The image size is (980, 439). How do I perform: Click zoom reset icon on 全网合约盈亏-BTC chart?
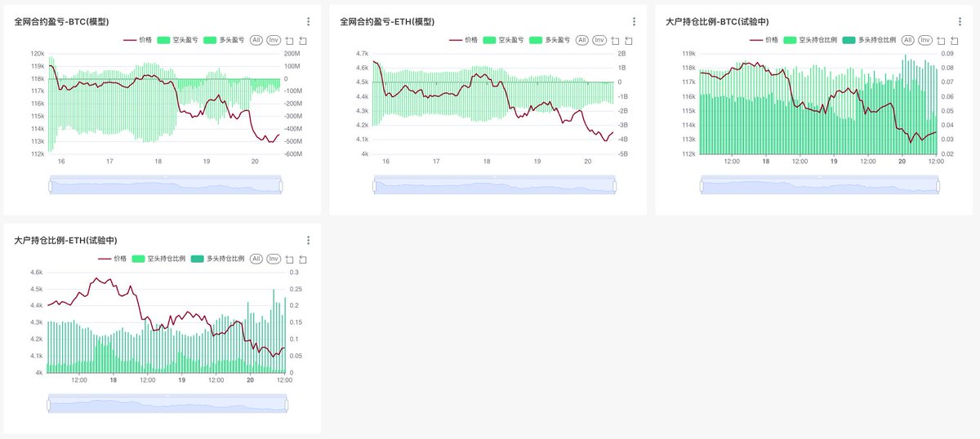(303, 40)
